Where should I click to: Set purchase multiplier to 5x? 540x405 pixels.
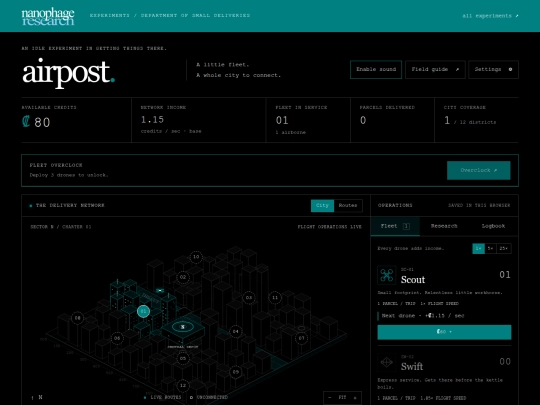490,248
